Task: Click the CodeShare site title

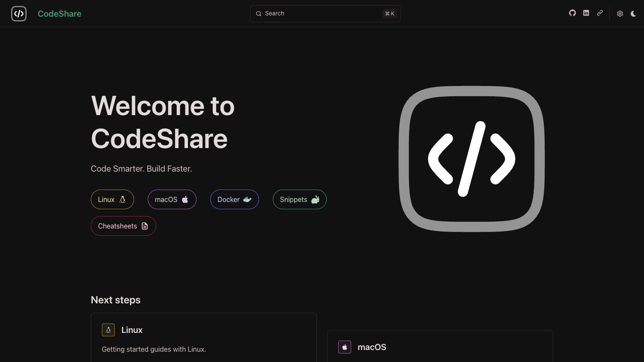Action: tap(60, 13)
